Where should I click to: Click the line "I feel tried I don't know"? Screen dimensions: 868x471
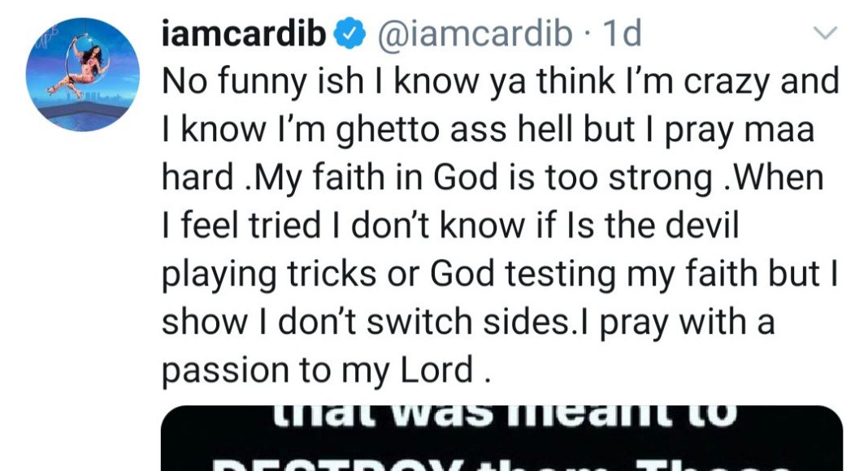tap(451, 226)
